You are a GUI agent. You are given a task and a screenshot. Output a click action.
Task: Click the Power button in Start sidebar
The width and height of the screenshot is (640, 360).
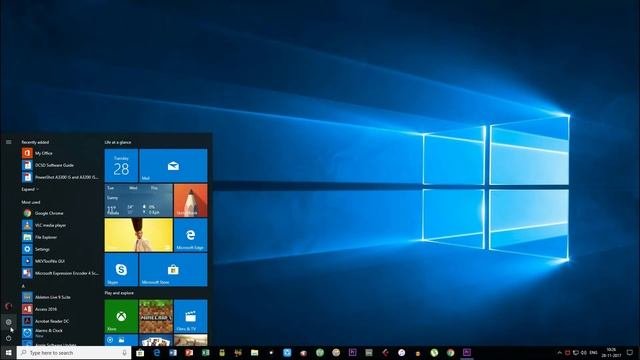click(x=8, y=338)
